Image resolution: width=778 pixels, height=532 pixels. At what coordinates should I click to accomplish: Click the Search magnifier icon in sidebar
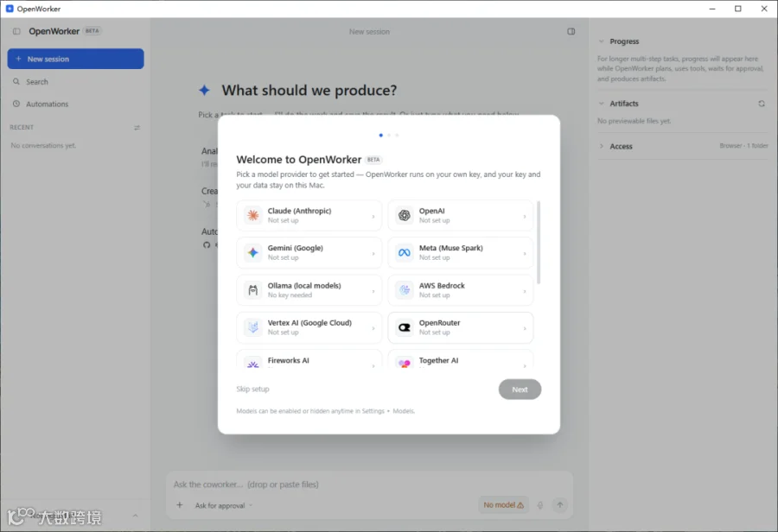point(16,81)
